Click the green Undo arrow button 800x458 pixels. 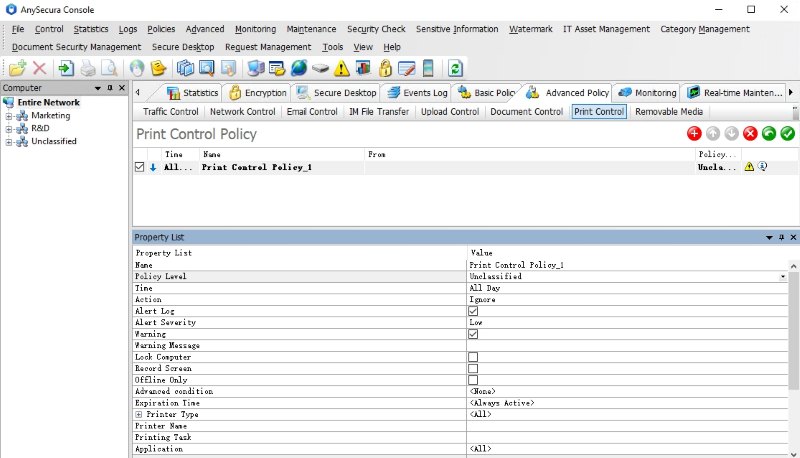tap(768, 134)
